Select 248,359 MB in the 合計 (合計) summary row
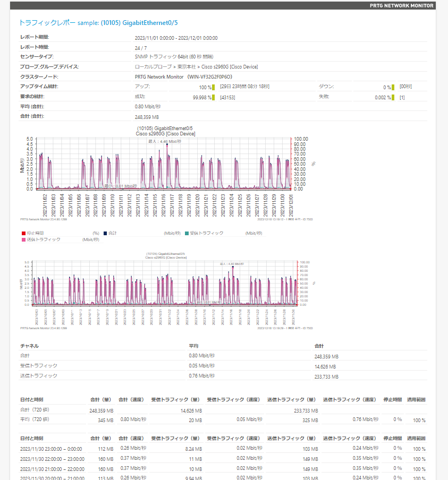 [x=147, y=117]
